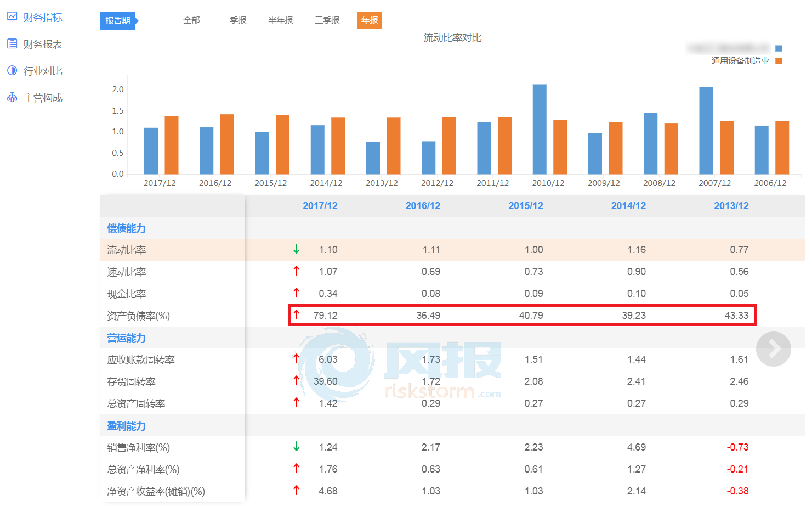Click the 2017/12 column header
Image resolution: width=812 pixels, height=506 pixels.
point(320,206)
